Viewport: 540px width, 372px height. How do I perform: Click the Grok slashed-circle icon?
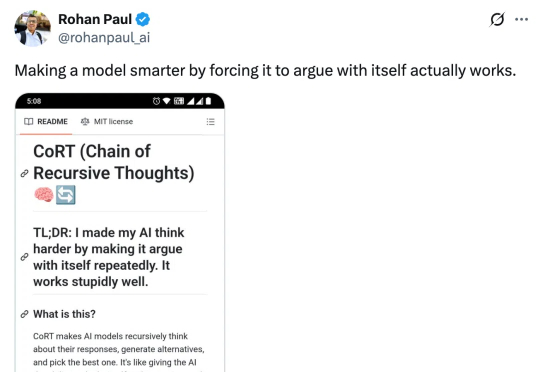tap(497, 19)
